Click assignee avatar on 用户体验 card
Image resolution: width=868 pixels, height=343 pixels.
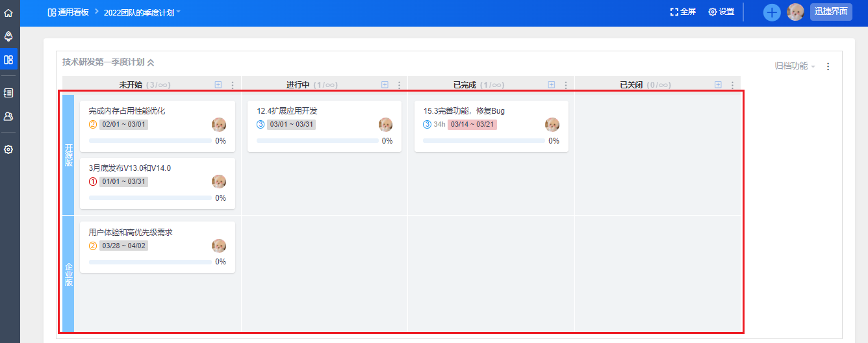pyautogui.click(x=219, y=246)
